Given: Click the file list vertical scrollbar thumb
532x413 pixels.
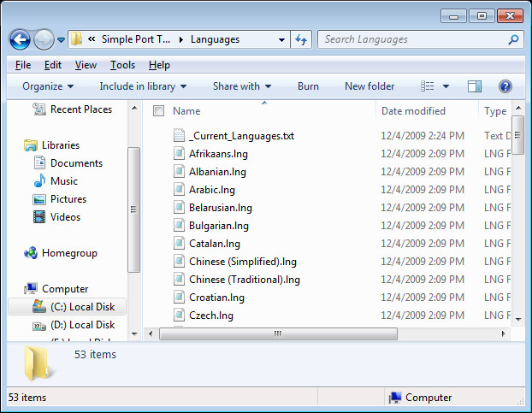Looking at the screenshot, I should pyautogui.click(x=517, y=135).
